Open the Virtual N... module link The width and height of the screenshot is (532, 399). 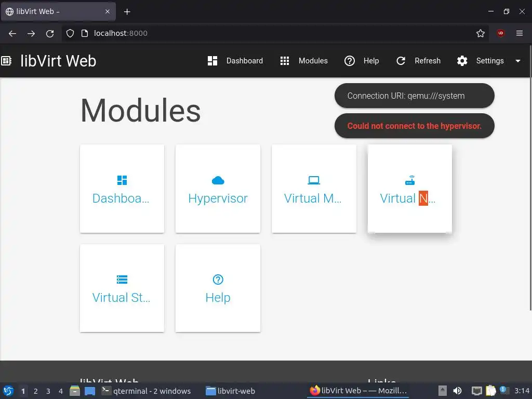point(407,198)
